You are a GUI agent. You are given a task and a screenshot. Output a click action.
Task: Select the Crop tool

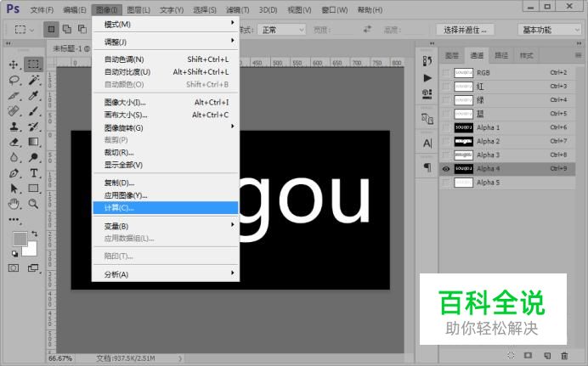point(14,95)
